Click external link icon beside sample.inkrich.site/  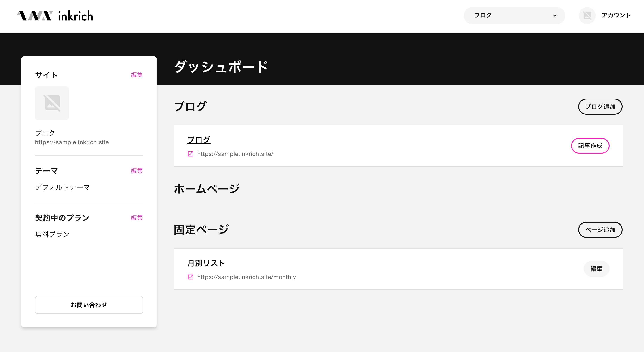(x=191, y=154)
